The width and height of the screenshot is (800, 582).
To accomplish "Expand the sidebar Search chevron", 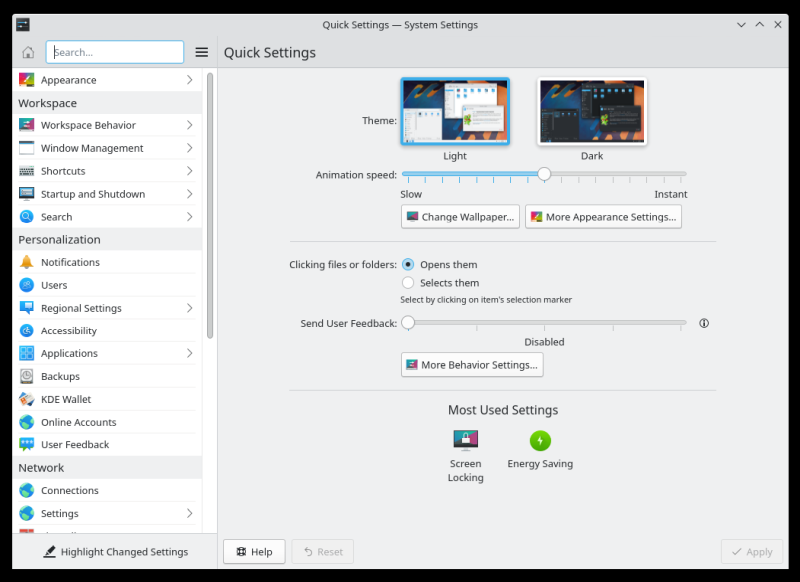I will click(x=189, y=217).
